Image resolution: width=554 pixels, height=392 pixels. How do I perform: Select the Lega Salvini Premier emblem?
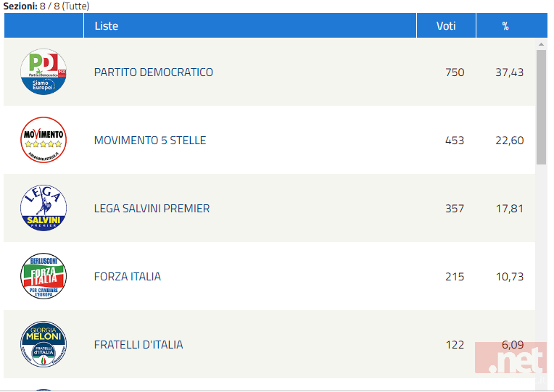[x=44, y=208]
